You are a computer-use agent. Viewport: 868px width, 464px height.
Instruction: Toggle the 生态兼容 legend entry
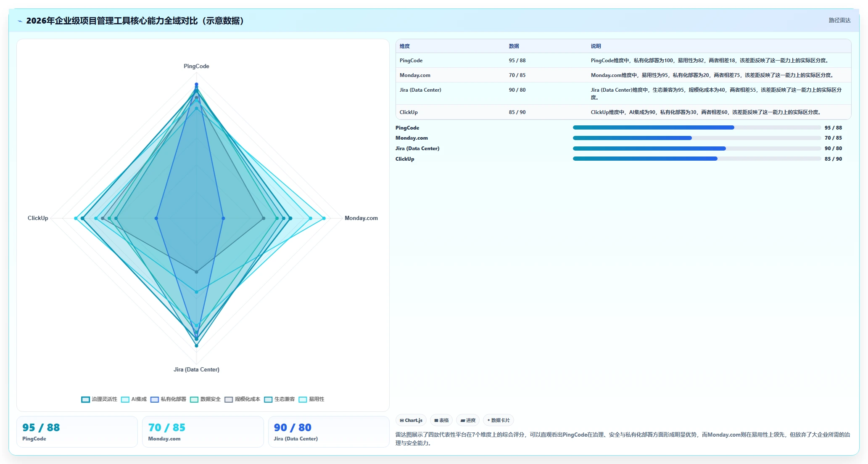pyautogui.click(x=279, y=399)
